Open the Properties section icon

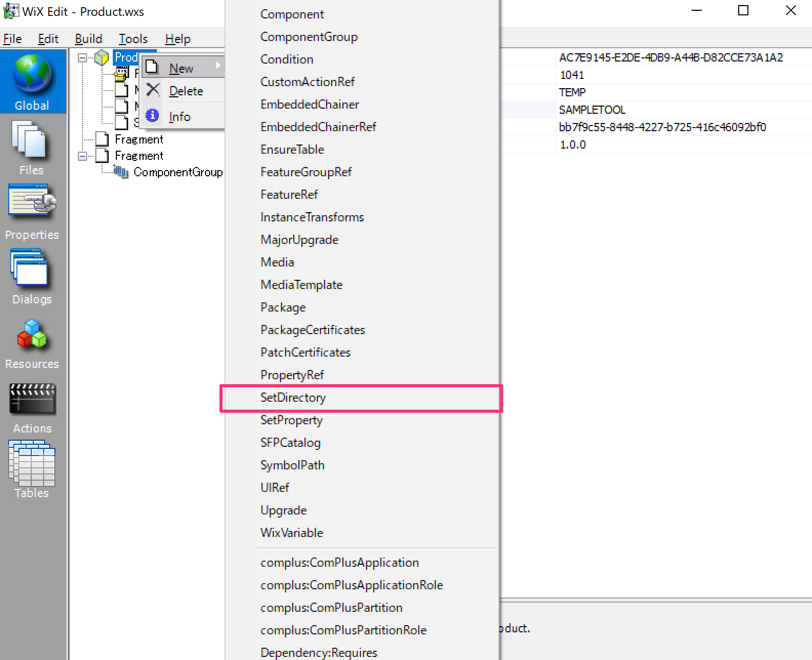point(32,202)
